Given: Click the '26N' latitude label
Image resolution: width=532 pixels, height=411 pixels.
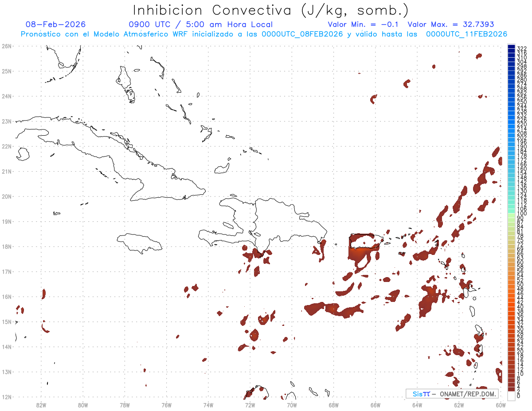Looking at the screenshot, I should point(6,46).
